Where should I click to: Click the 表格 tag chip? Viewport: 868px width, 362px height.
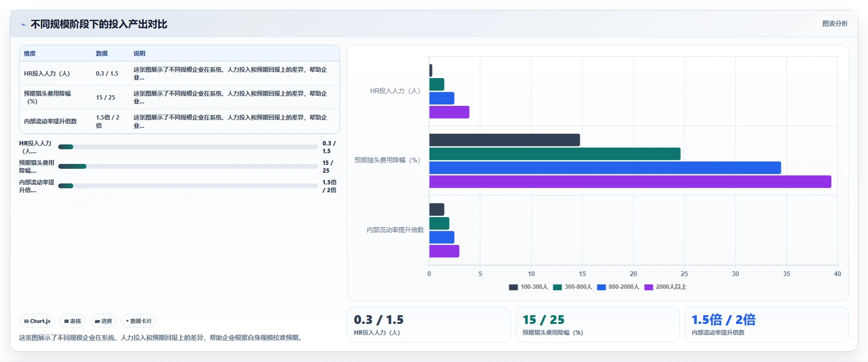point(72,321)
